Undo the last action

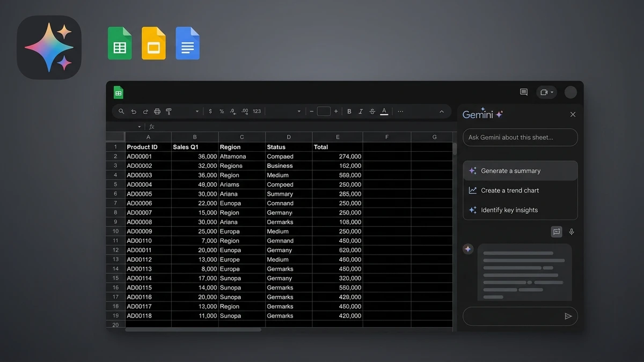[134, 112]
